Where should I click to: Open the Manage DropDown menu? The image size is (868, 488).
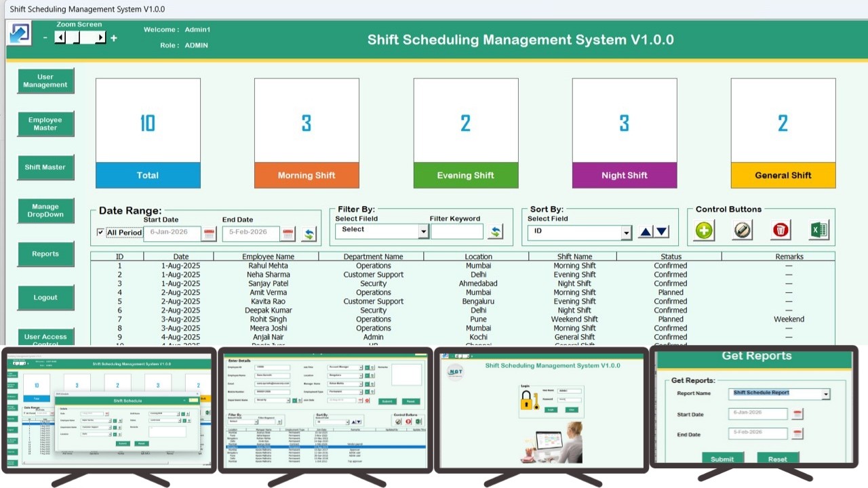pos(45,211)
